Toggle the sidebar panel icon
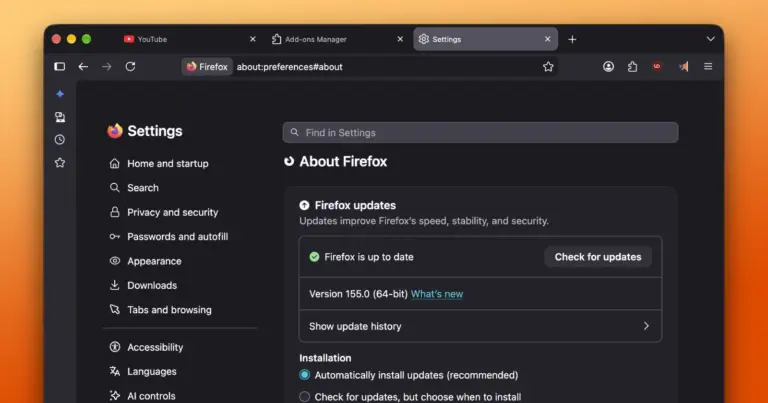768x403 pixels. [x=60, y=67]
